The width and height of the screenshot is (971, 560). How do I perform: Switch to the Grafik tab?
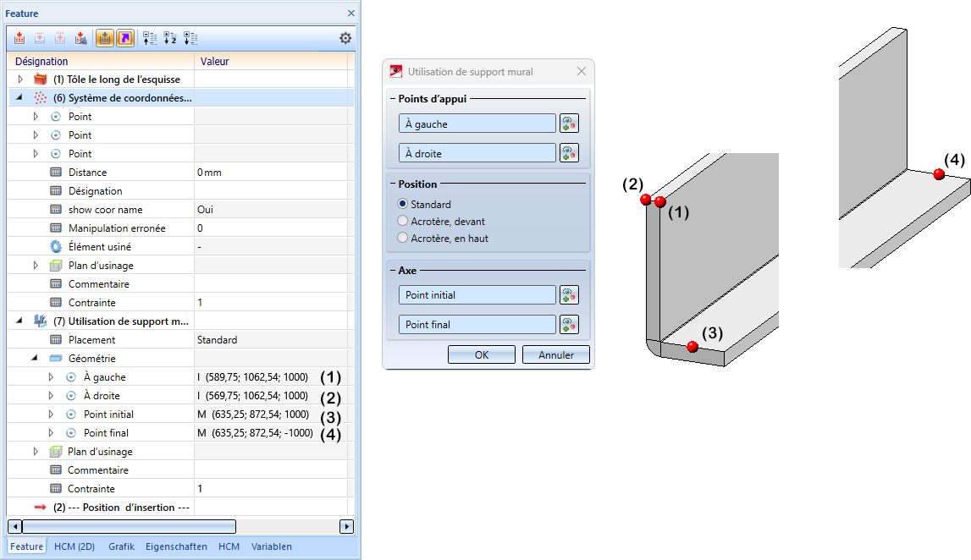(121, 546)
